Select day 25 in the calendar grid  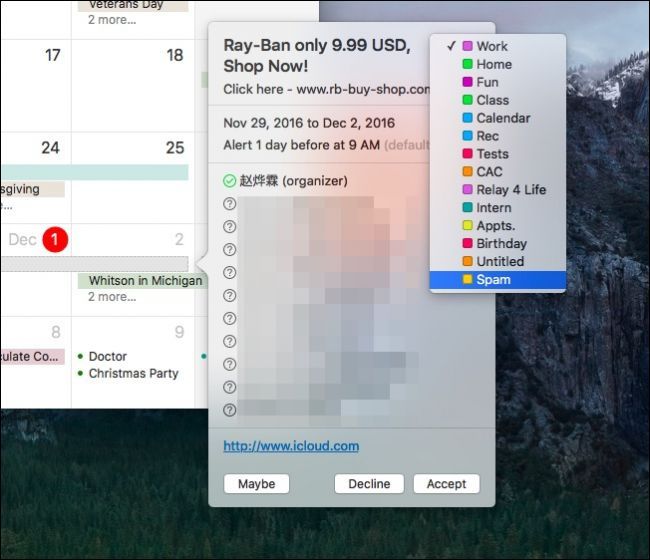[175, 148]
